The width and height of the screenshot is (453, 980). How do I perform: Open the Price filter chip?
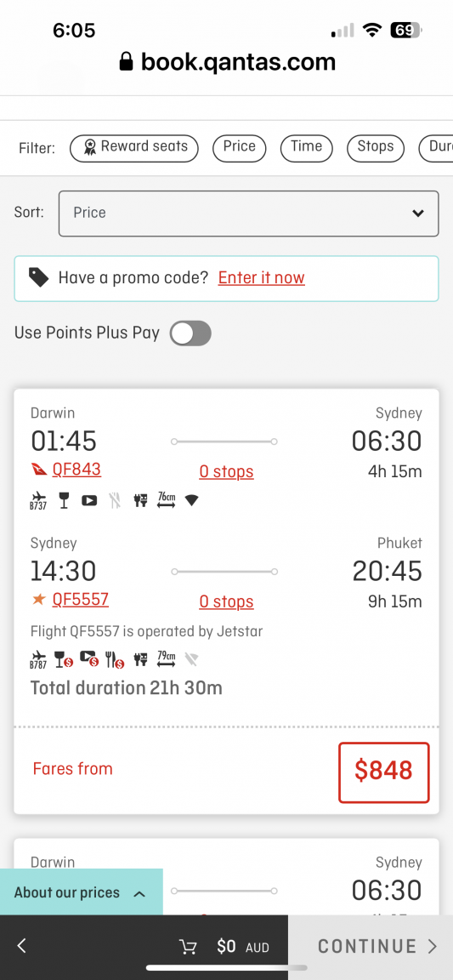tap(240, 148)
